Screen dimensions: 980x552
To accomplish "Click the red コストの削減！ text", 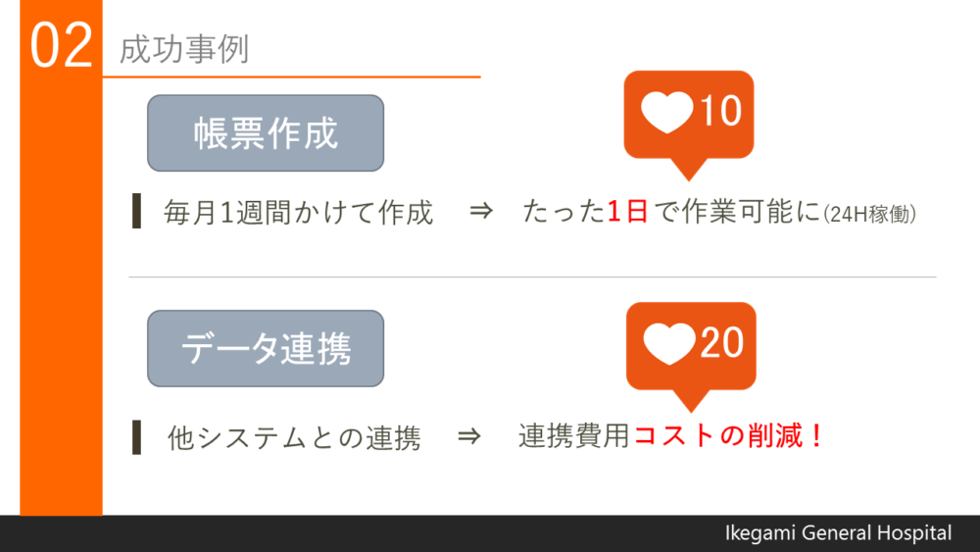I will [x=729, y=435].
